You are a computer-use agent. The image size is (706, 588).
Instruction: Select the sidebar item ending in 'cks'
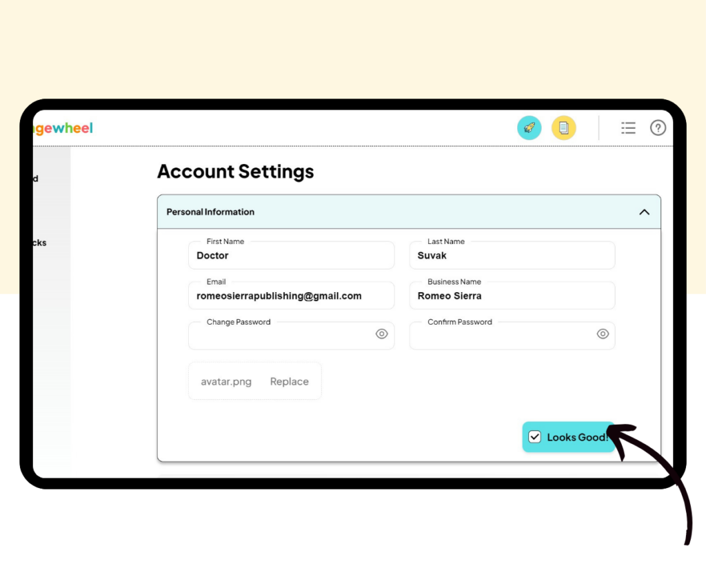point(38,243)
